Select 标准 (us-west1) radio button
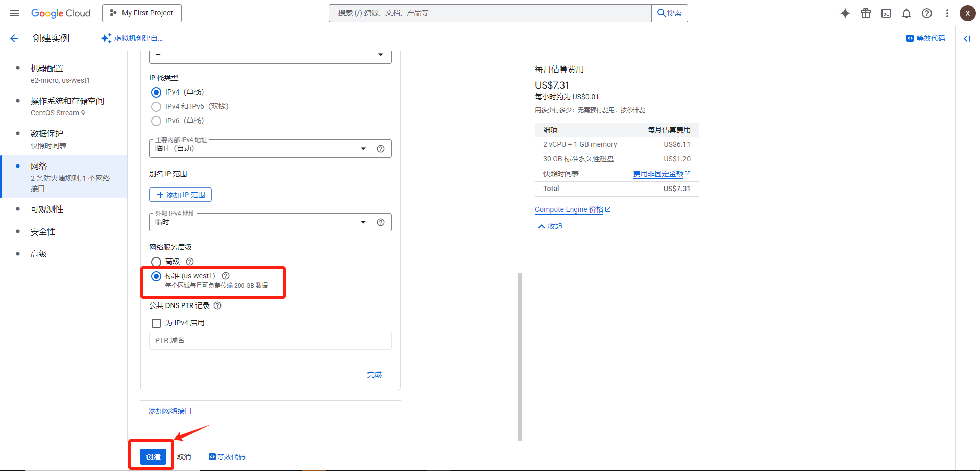This screenshot has width=980, height=471. pyautogui.click(x=156, y=276)
